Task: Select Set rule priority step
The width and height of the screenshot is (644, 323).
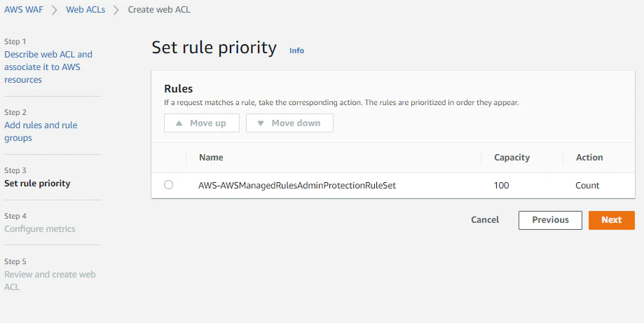Action: point(37,184)
